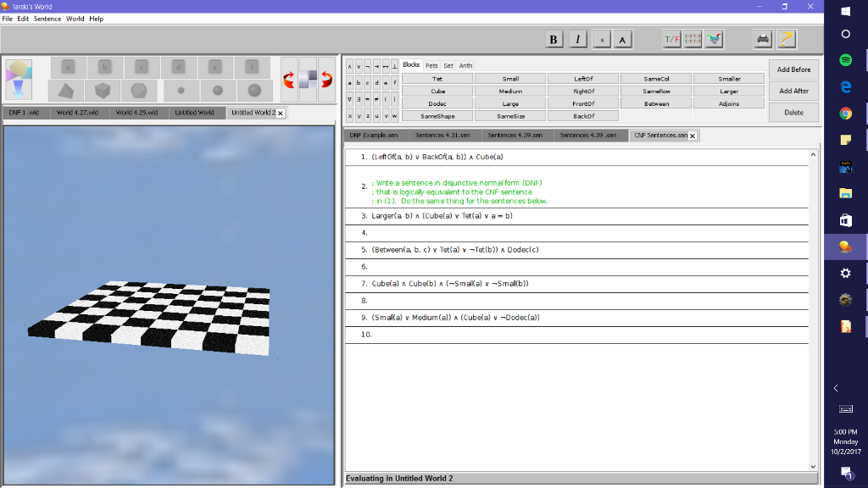Viewport: 868px width, 488px height.
Task: Open the DNF Example.sen tab
Action: [x=374, y=135]
